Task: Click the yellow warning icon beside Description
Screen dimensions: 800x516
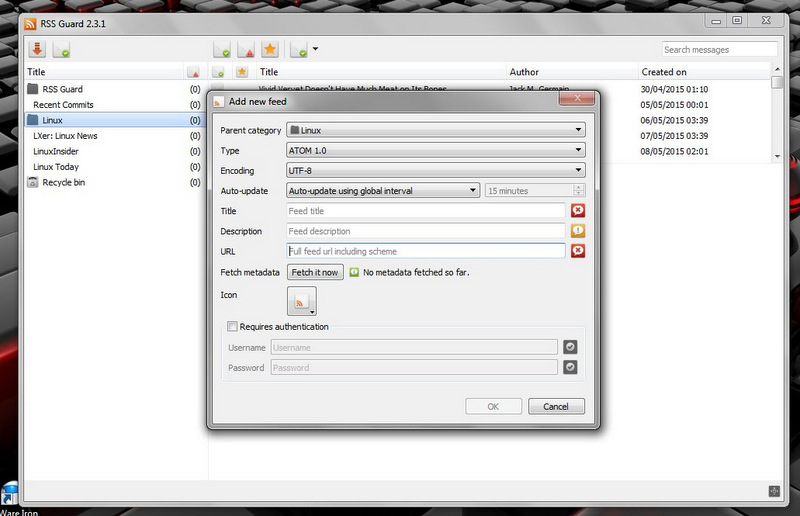Action: [x=578, y=231]
